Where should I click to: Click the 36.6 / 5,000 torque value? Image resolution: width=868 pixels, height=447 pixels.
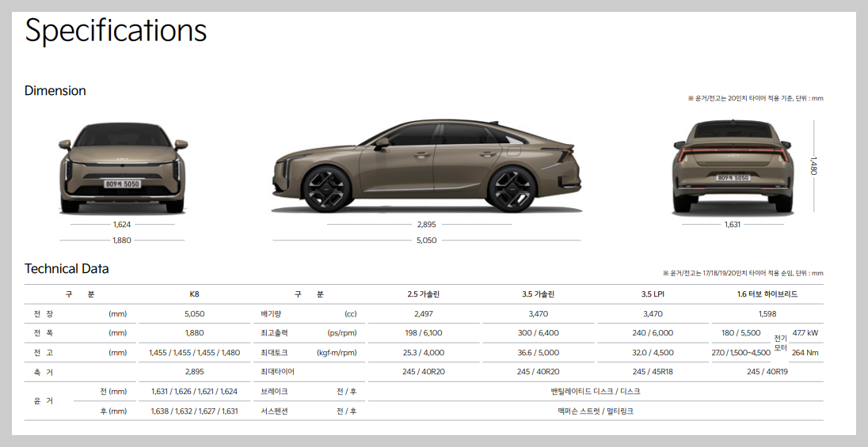pos(538,352)
